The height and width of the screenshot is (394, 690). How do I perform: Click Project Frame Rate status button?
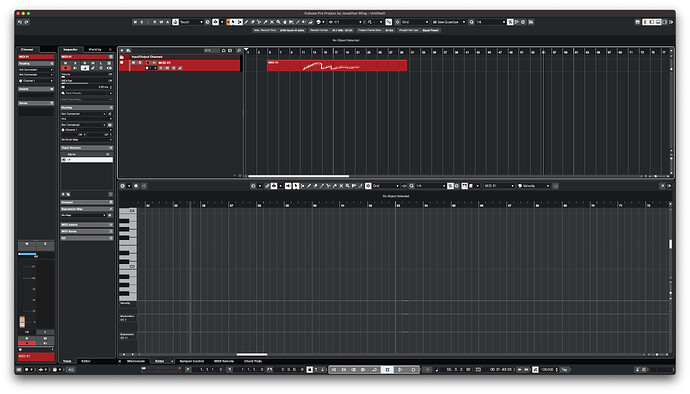[x=376, y=30]
